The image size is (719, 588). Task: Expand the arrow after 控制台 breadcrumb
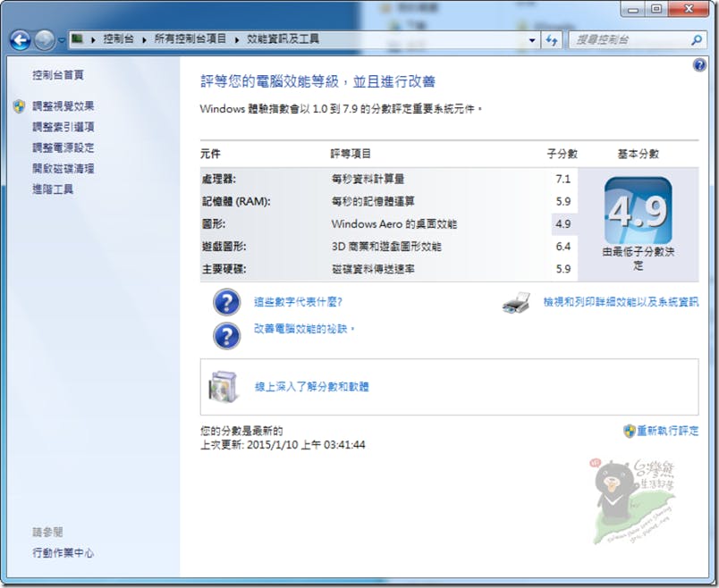[144, 40]
